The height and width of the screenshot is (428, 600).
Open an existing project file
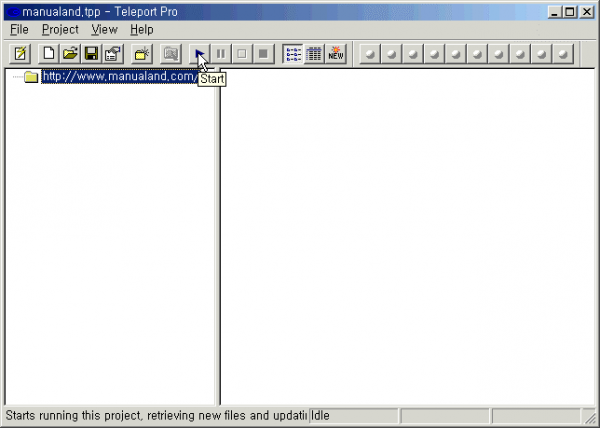[70, 54]
